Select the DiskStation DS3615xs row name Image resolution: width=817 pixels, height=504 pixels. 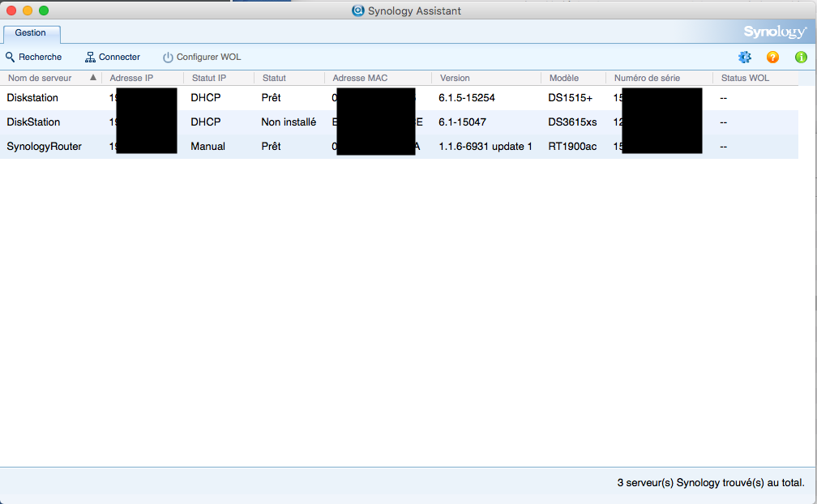[33, 122]
